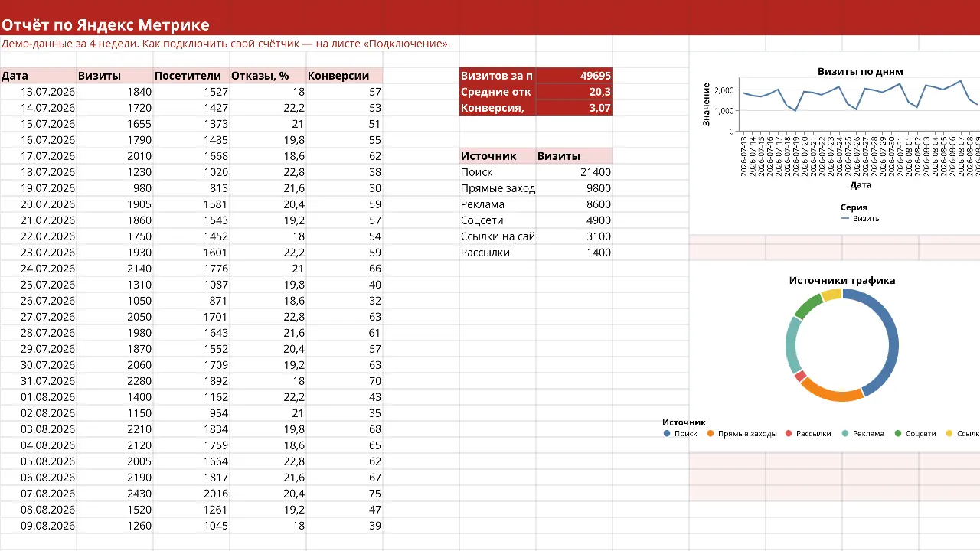The height and width of the screenshot is (551, 980).
Task: Click the visitors value 813
Action: coord(191,188)
